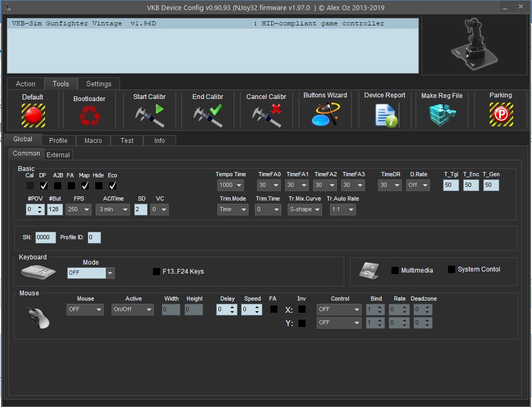Start calibration with Start Calibr icon

point(149,115)
